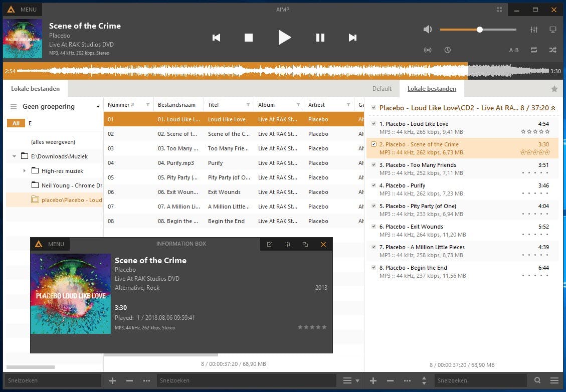Open the equalizer controls

[533, 30]
